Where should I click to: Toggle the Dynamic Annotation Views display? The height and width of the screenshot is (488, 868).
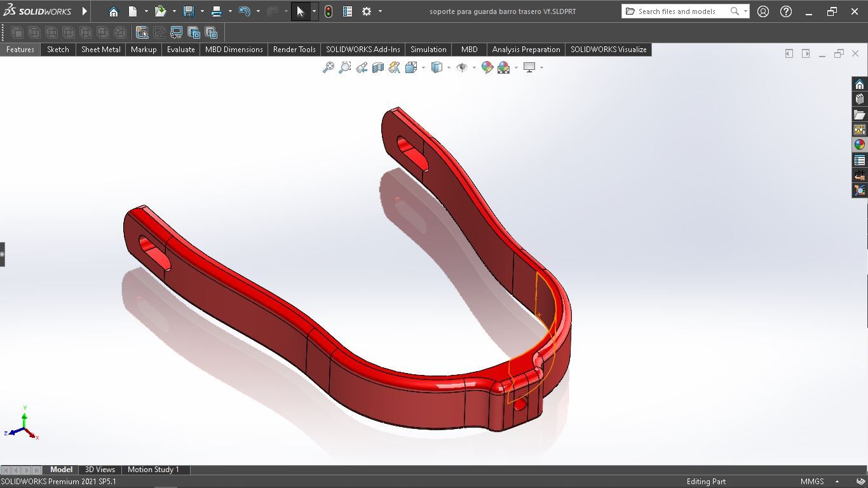tap(394, 67)
